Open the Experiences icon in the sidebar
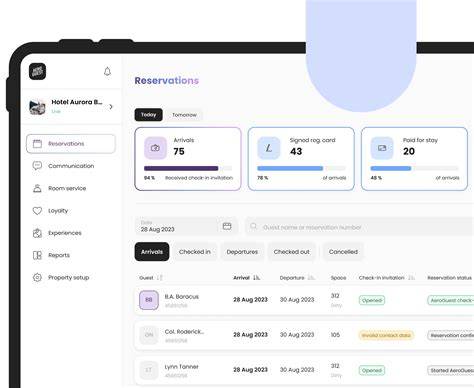474x388 pixels. click(37, 233)
